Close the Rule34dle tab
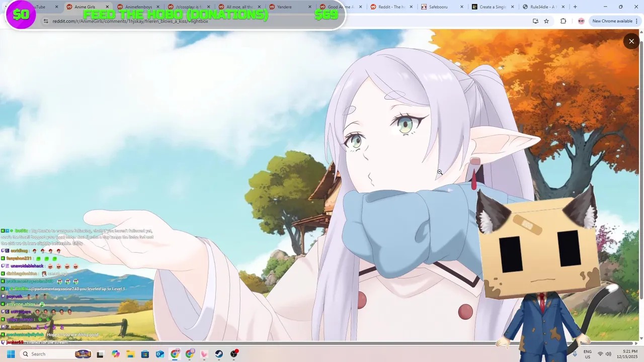Screen dimensions: 644x362 pos(563,7)
